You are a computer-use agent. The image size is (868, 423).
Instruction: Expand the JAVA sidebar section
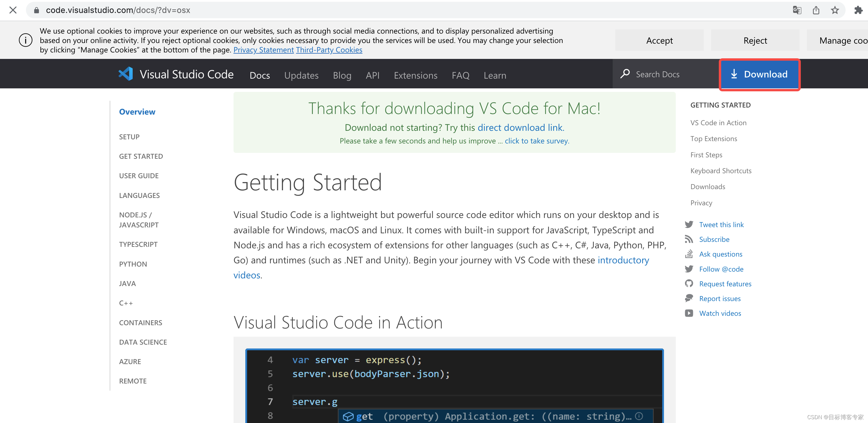127,284
